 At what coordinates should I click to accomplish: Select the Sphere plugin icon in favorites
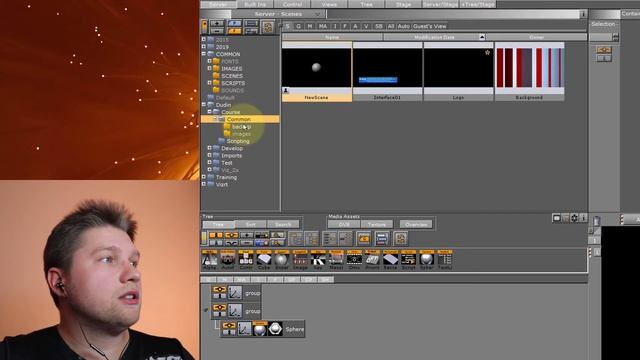click(427, 260)
